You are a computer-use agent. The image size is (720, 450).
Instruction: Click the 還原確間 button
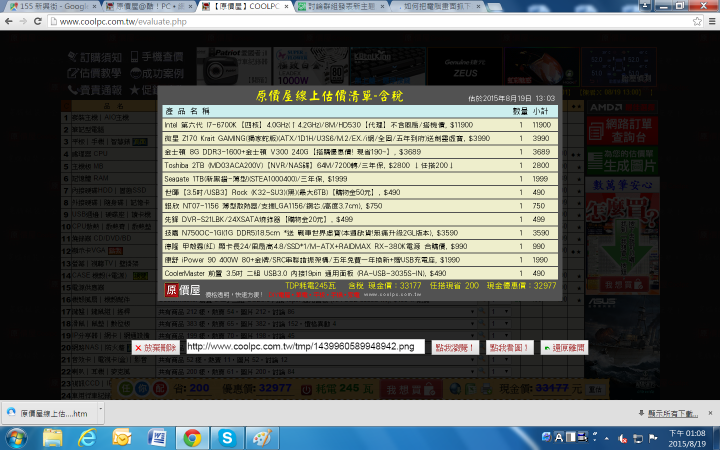coord(564,348)
